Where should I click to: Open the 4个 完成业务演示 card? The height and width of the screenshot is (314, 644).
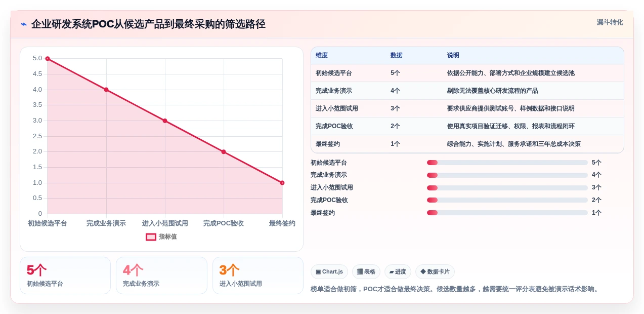click(161, 276)
